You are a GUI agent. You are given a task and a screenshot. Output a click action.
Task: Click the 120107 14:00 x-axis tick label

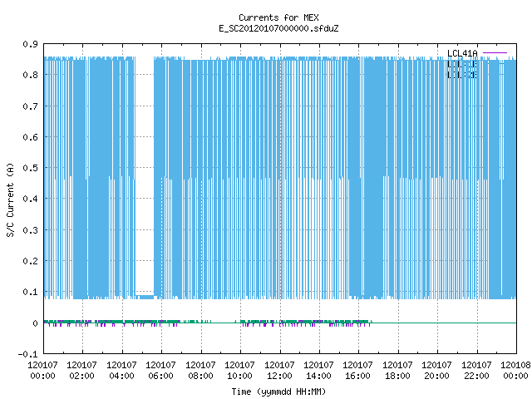click(318, 371)
